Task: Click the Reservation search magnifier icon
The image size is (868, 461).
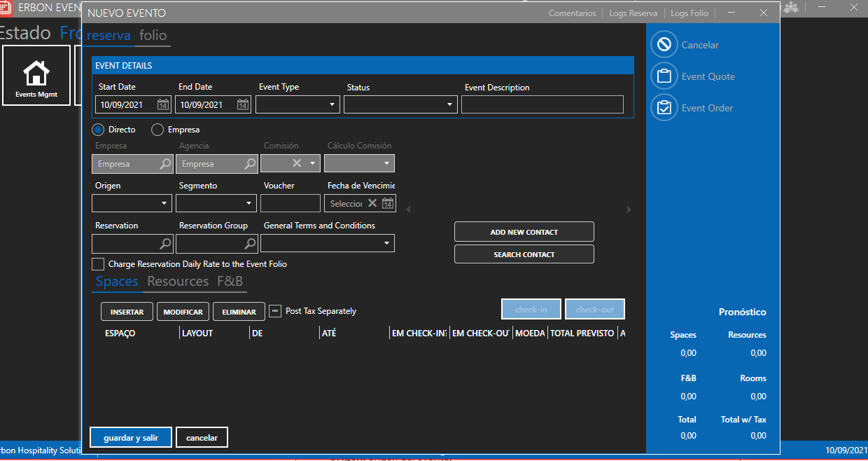Action: (165, 244)
